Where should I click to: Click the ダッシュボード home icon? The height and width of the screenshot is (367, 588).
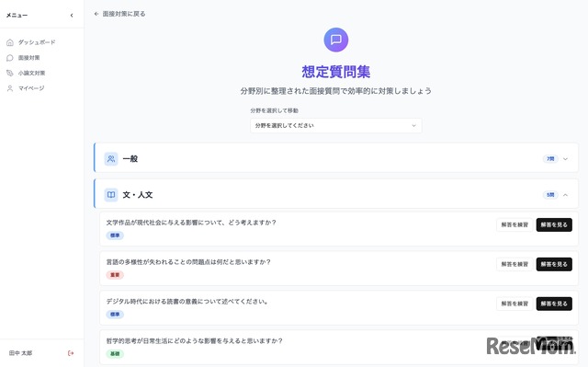pos(10,42)
